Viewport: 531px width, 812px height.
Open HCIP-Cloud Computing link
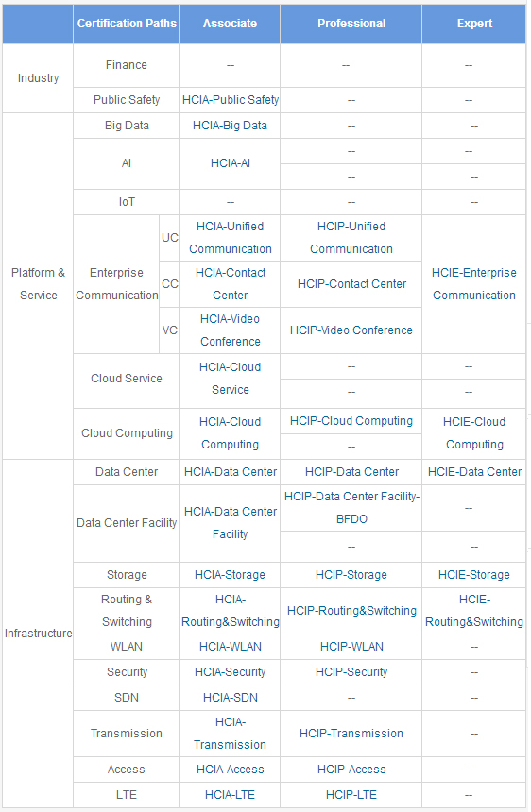(351, 421)
